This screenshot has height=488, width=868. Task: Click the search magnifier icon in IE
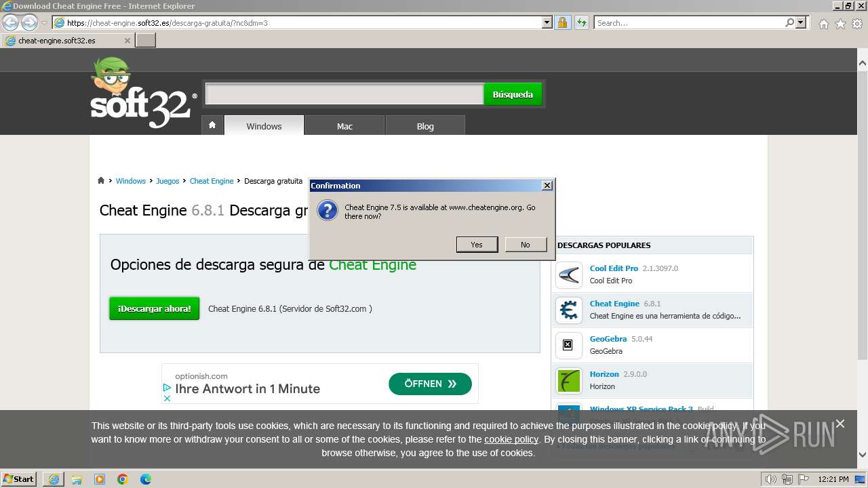[789, 22]
